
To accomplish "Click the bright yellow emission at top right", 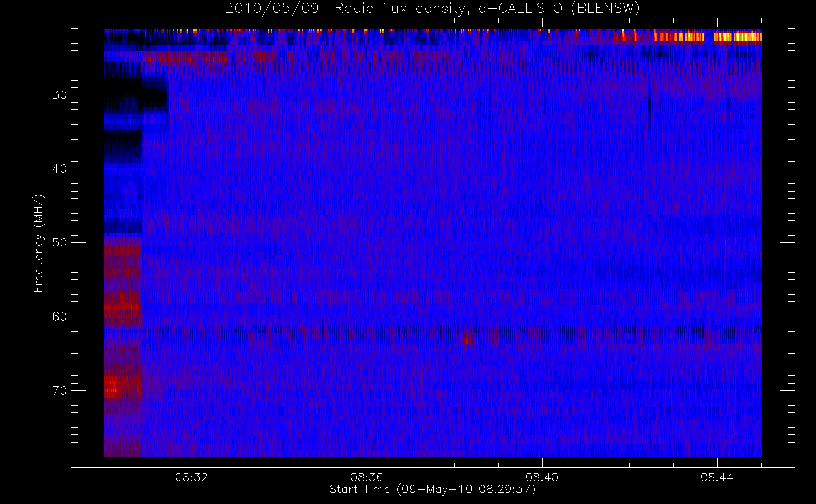I will point(737,37).
